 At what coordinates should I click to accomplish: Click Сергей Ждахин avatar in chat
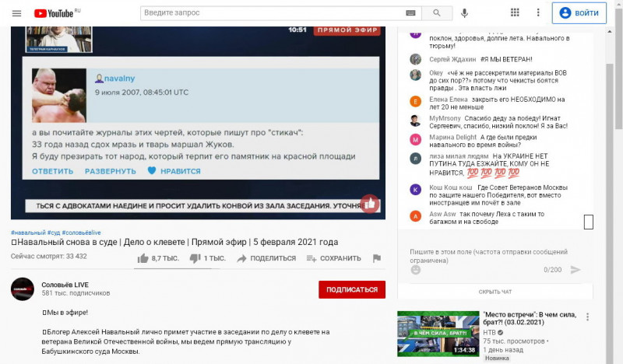click(416, 59)
